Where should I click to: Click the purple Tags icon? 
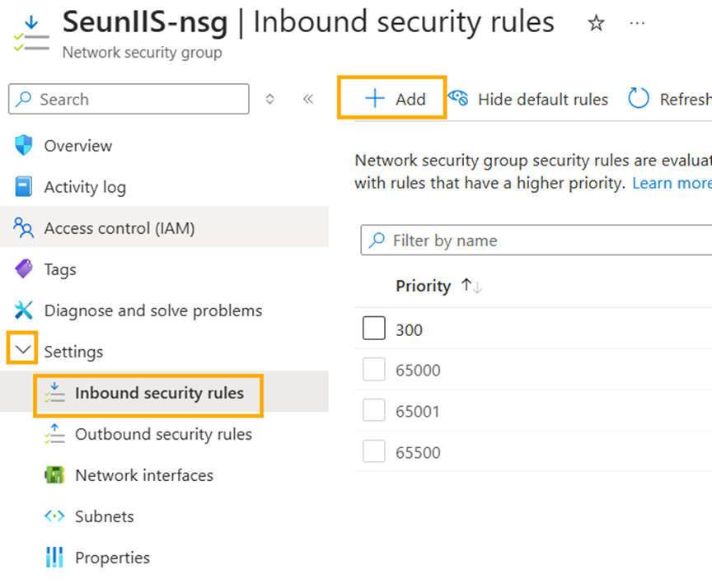[x=24, y=269]
